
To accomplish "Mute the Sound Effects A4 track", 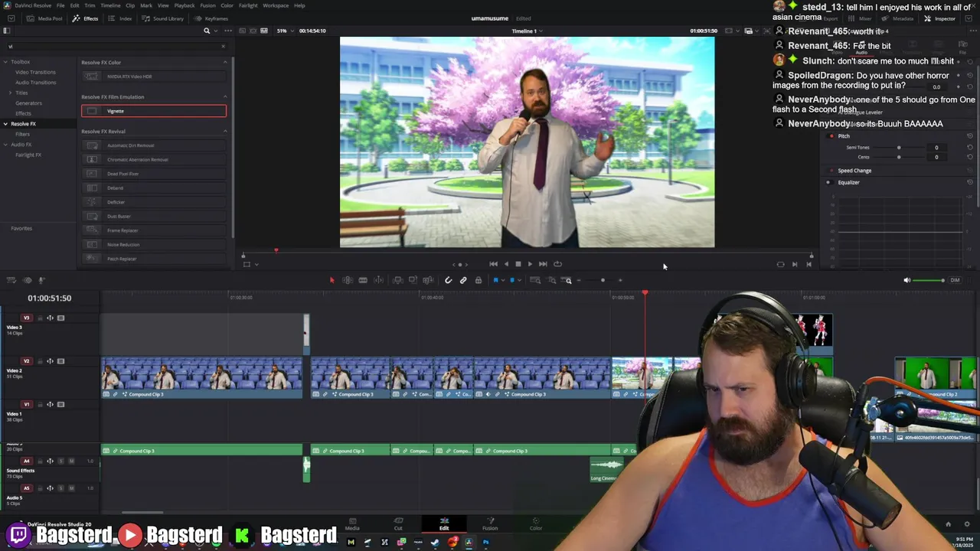I will pyautogui.click(x=71, y=461).
